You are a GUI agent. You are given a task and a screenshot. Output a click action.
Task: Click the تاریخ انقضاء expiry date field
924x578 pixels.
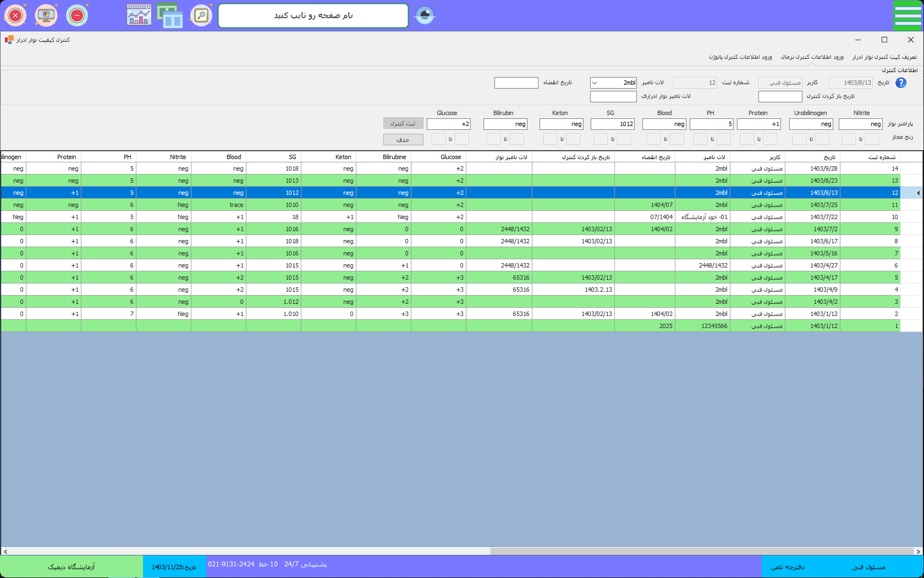coord(516,83)
